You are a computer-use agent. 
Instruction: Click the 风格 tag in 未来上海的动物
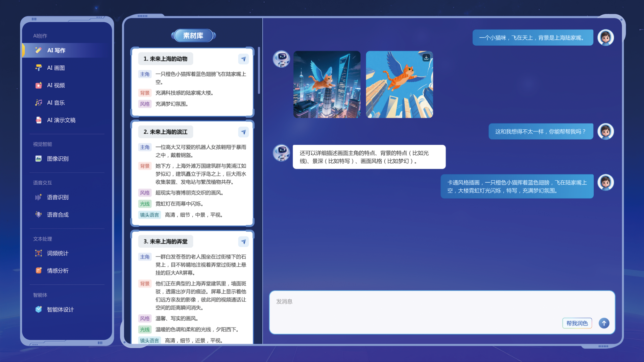coord(145,104)
